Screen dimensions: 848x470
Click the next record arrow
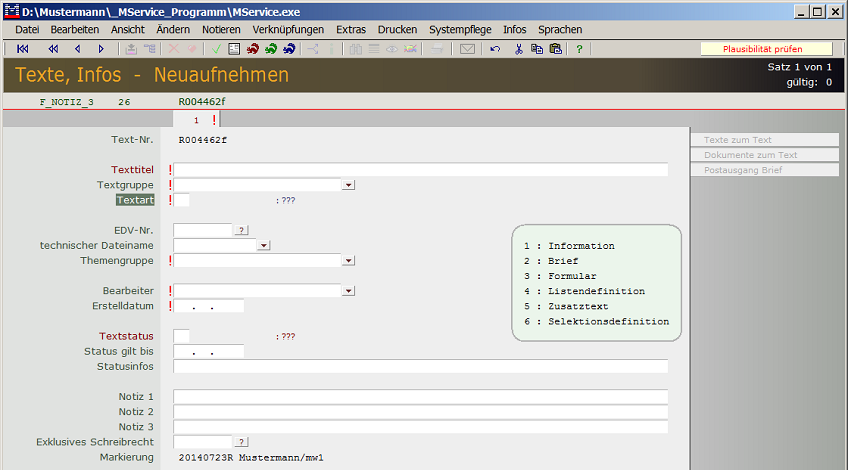pos(101,49)
